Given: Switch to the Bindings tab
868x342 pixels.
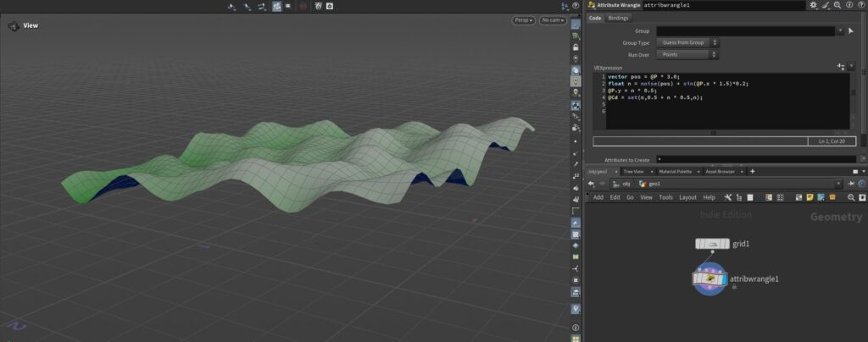Looking at the screenshot, I should pyautogui.click(x=618, y=18).
